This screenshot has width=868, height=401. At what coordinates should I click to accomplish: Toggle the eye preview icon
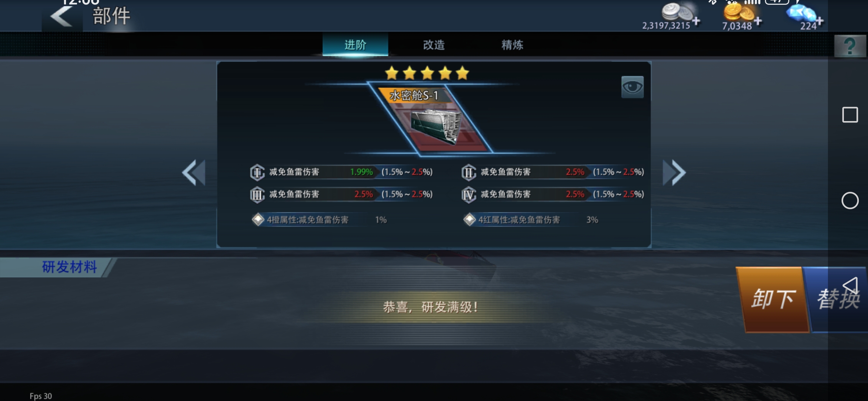pyautogui.click(x=632, y=87)
